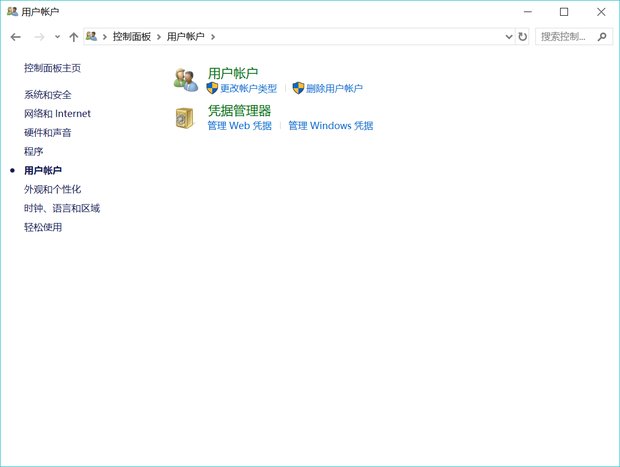
Task: Open 硬件和声音 category
Action: point(48,133)
